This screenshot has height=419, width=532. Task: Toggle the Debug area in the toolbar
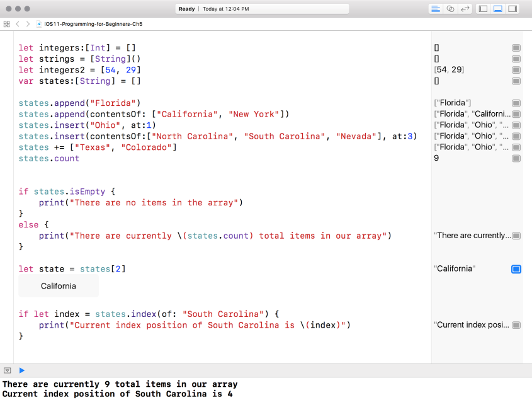pyautogui.click(x=497, y=9)
